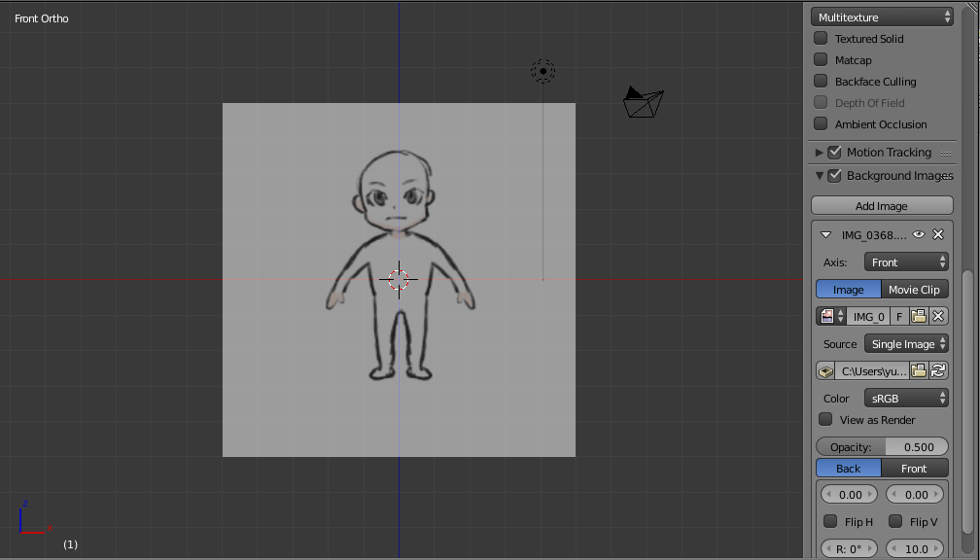Enable View as Render checkbox
This screenshot has width=980, height=560.
click(x=825, y=419)
